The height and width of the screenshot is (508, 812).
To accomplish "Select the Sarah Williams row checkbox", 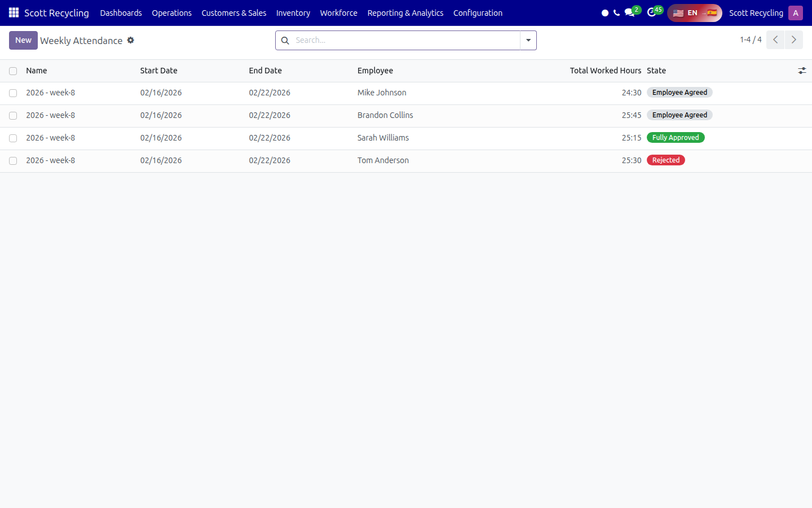I will [x=13, y=138].
